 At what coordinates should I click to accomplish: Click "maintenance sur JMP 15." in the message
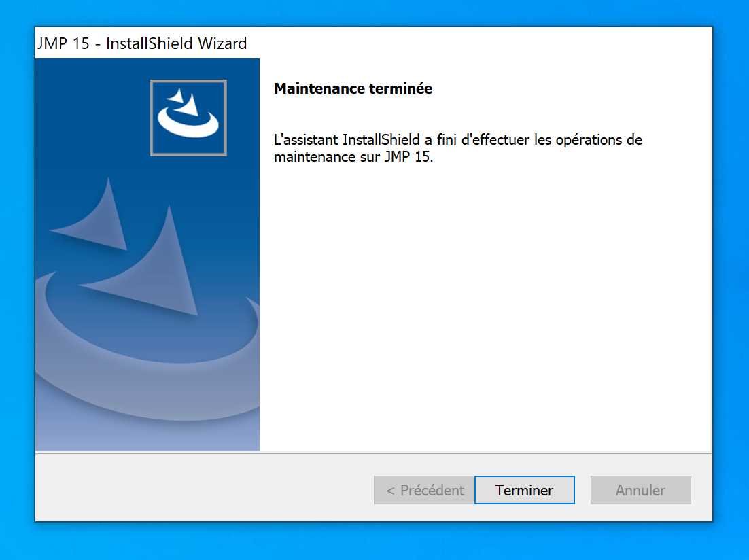353,158
